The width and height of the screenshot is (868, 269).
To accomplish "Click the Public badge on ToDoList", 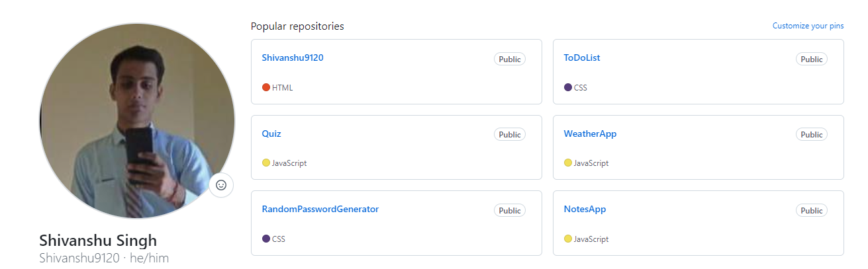I will point(812,59).
